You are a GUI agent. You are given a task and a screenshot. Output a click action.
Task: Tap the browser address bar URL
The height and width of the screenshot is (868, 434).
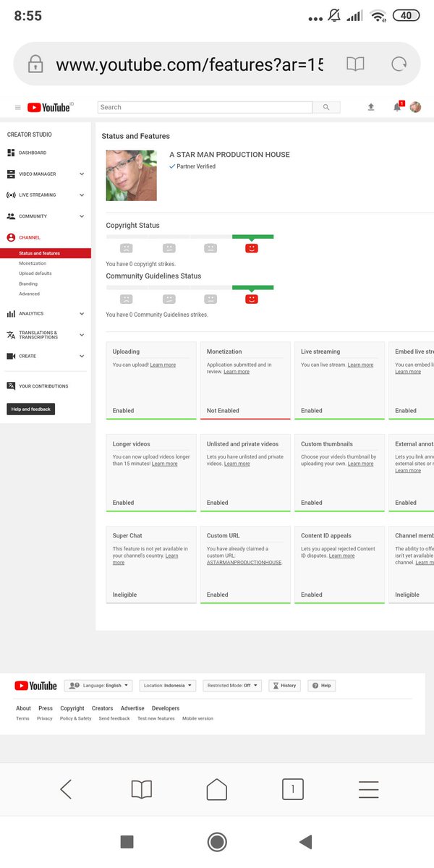190,64
